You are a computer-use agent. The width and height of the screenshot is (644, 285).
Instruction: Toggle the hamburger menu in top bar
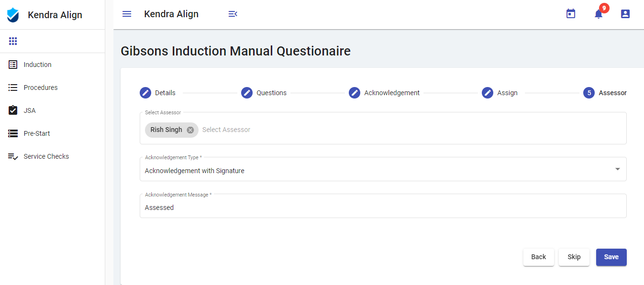(x=127, y=14)
